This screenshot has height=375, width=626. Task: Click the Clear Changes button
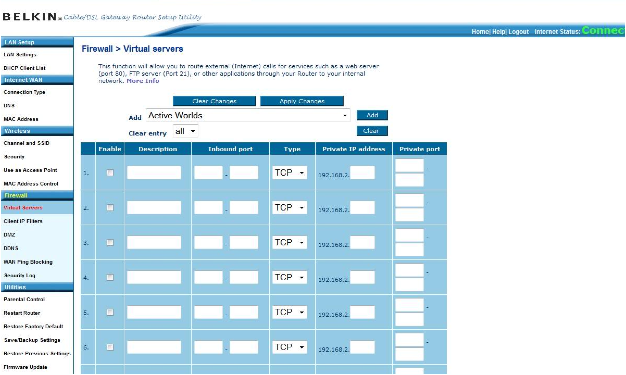point(214,101)
